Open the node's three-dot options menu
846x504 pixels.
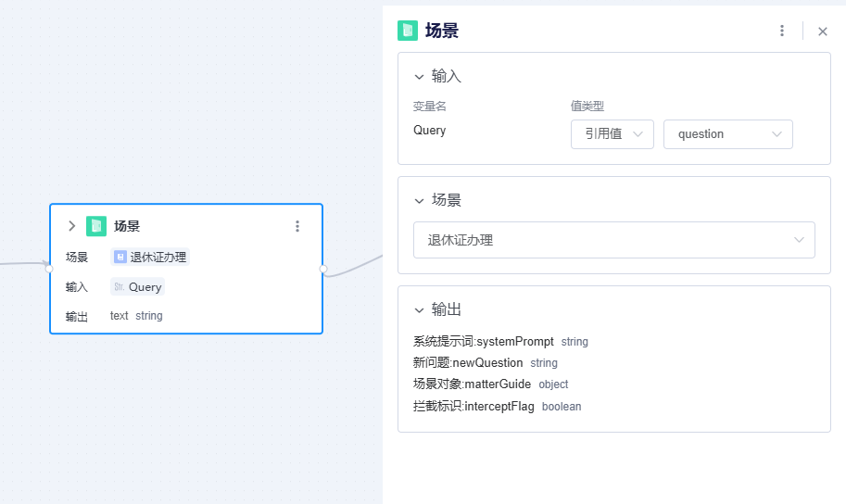click(297, 226)
